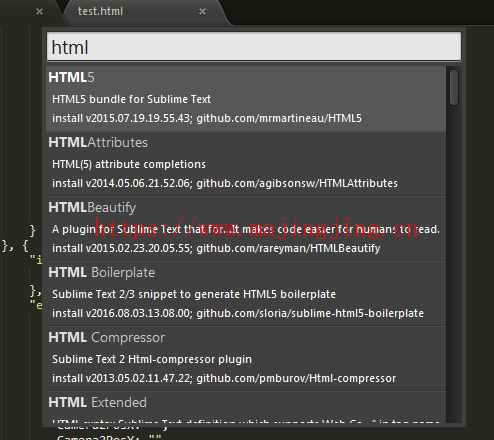Close the unnamed tab left of test.html

tap(39, 12)
